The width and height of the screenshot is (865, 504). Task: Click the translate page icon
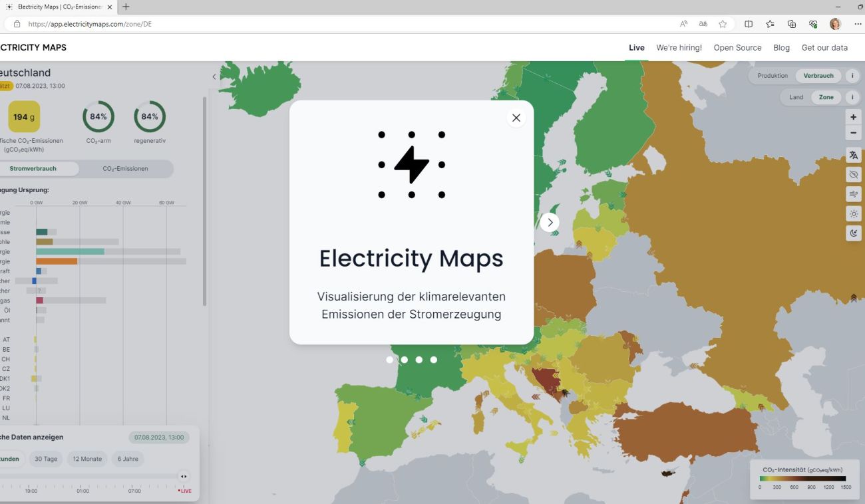coord(703,24)
